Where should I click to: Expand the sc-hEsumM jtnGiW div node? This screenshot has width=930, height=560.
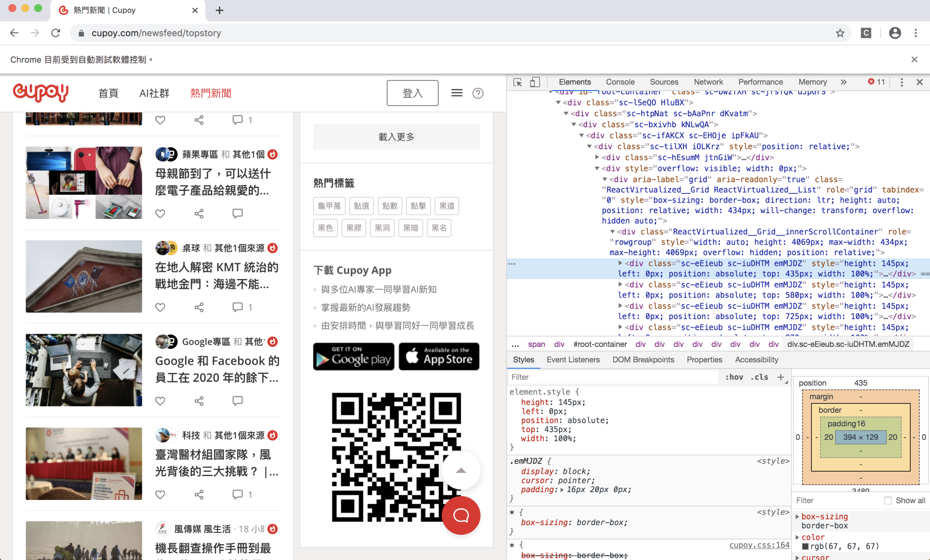597,157
